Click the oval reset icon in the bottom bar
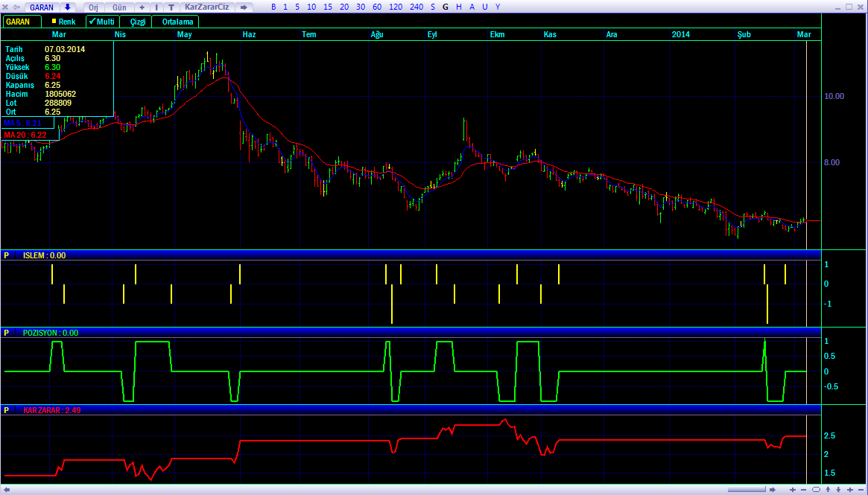Screen dimensions: 868x495 [816, 490]
